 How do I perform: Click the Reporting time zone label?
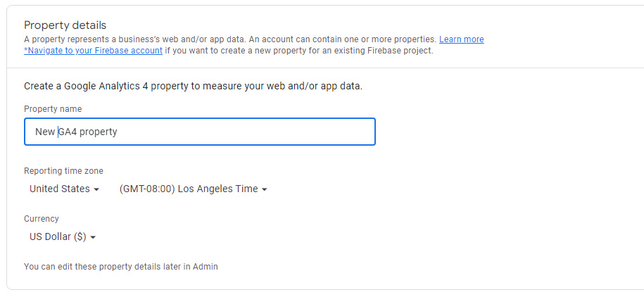pyautogui.click(x=64, y=171)
